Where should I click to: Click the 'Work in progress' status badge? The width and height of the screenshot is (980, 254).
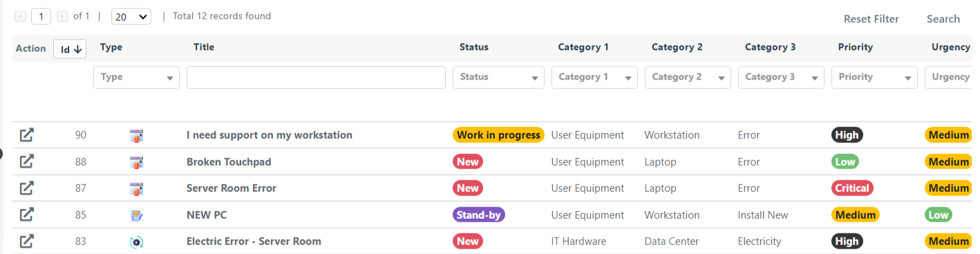[498, 135]
